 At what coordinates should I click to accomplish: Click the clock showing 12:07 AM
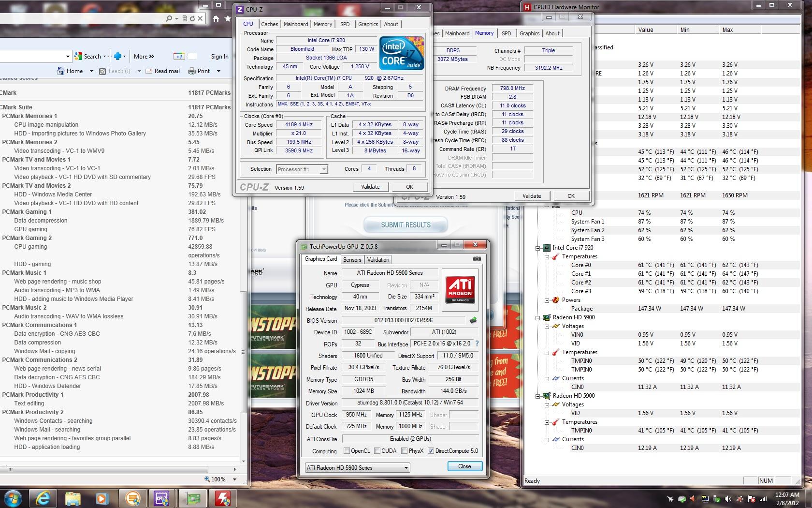pyautogui.click(x=787, y=495)
